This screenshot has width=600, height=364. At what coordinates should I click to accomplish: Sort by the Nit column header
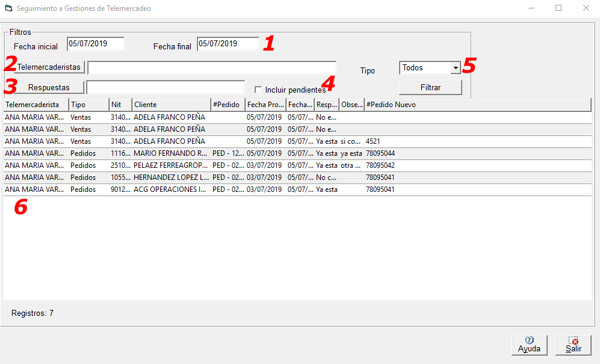coord(120,105)
